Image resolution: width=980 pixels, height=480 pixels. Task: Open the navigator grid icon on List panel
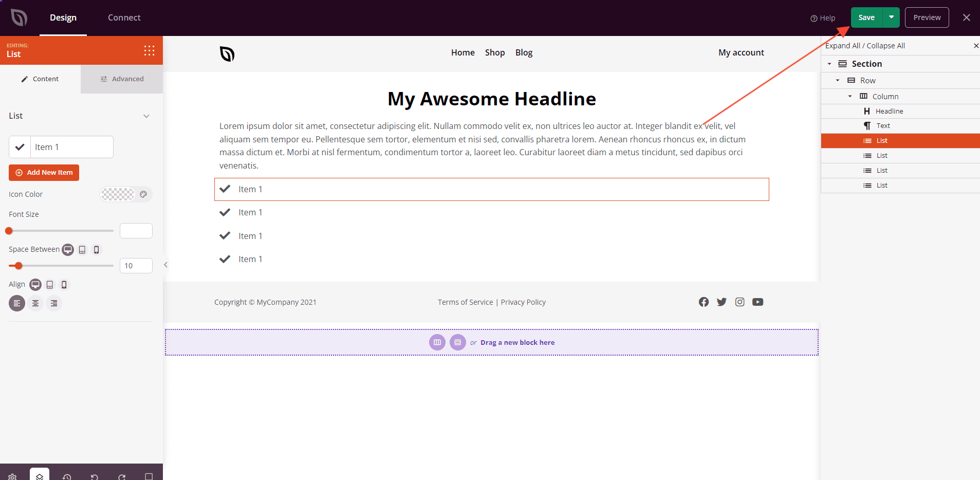[x=149, y=50]
